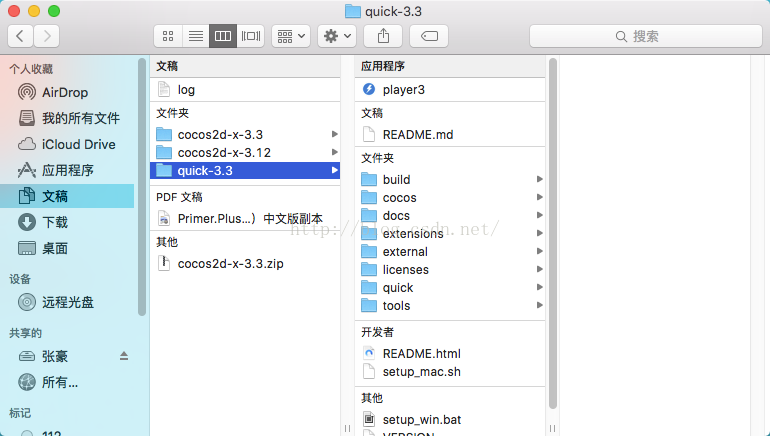Open 远程光盘 under devices
Image resolution: width=770 pixels, height=436 pixels.
[x=67, y=302]
